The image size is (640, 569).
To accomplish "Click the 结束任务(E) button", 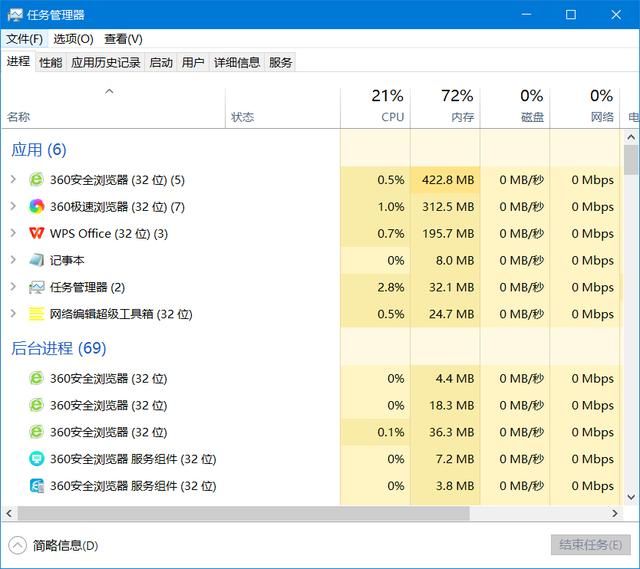I will (591, 545).
